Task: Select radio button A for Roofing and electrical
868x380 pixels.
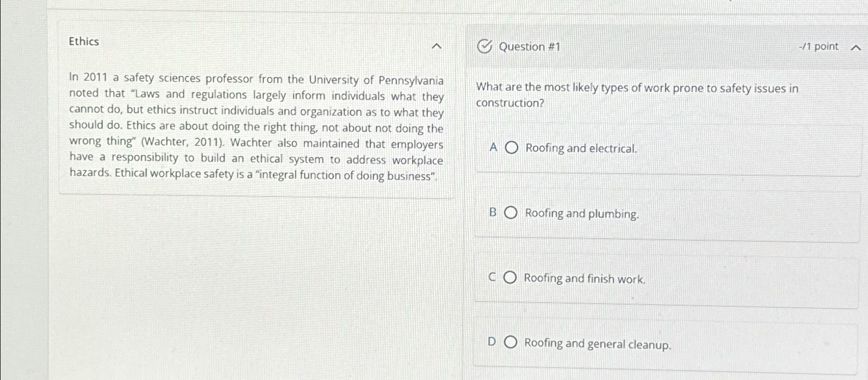Action: [512, 148]
